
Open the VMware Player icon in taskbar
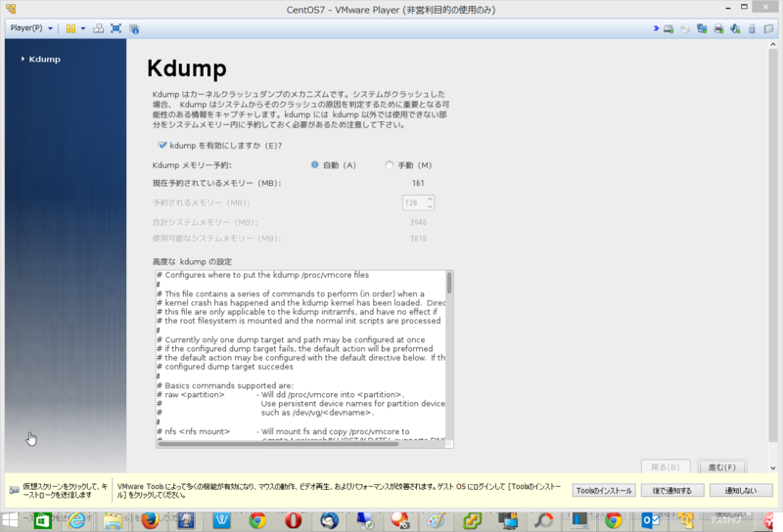(686, 520)
